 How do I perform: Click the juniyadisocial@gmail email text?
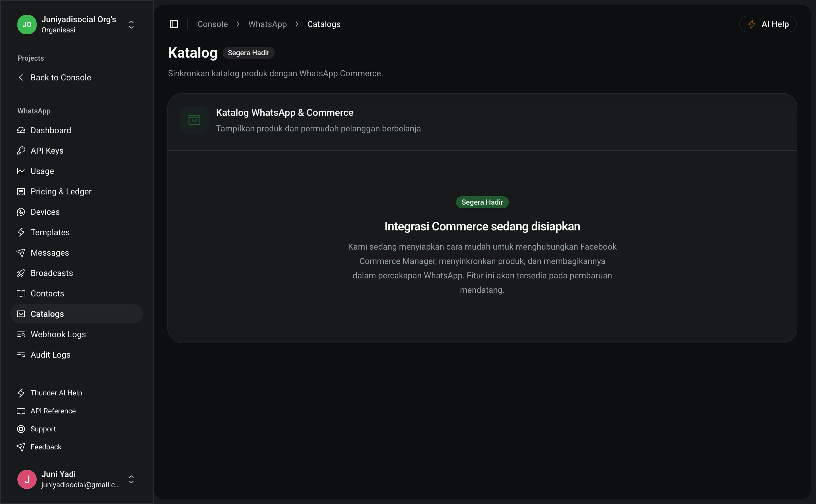point(80,485)
